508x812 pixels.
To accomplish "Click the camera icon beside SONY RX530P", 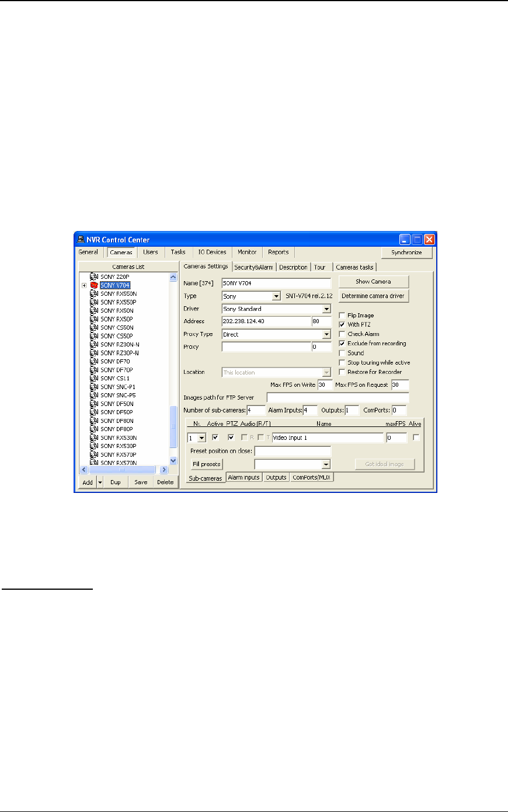I will pyautogui.click(x=94, y=446).
